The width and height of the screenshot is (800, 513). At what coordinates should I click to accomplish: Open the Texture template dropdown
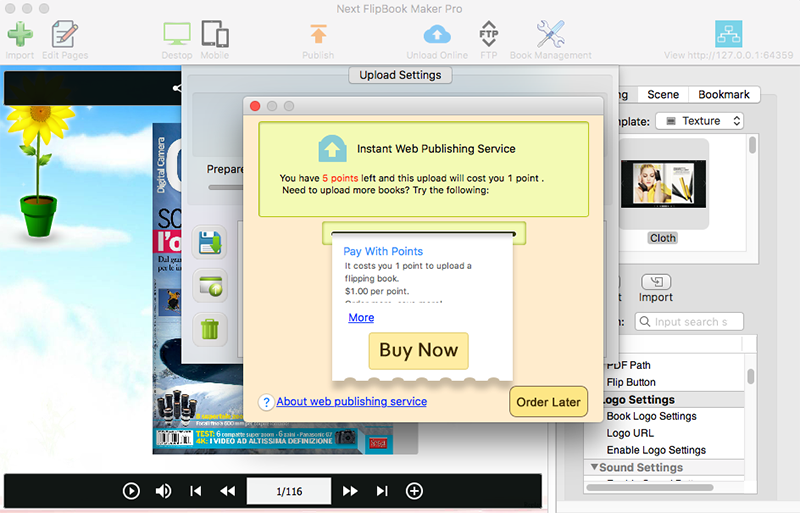tap(699, 121)
